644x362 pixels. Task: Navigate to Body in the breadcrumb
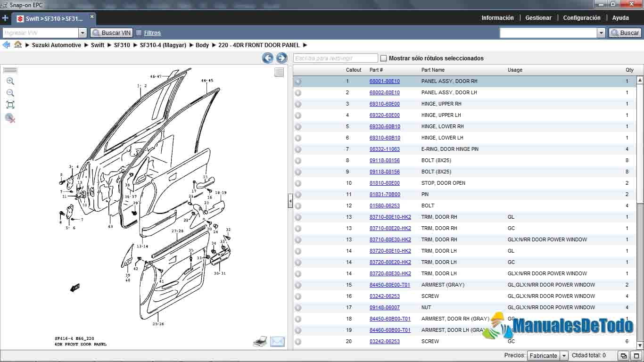[x=202, y=45]
